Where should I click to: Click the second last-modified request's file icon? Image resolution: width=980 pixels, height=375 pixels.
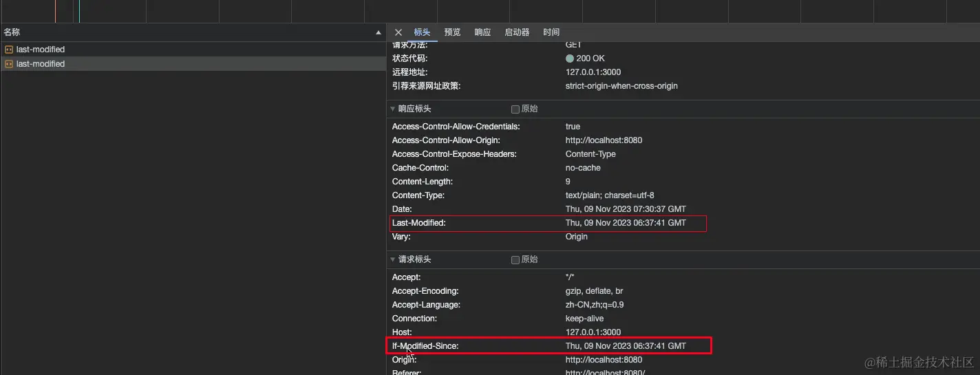[x=9, y=64]
